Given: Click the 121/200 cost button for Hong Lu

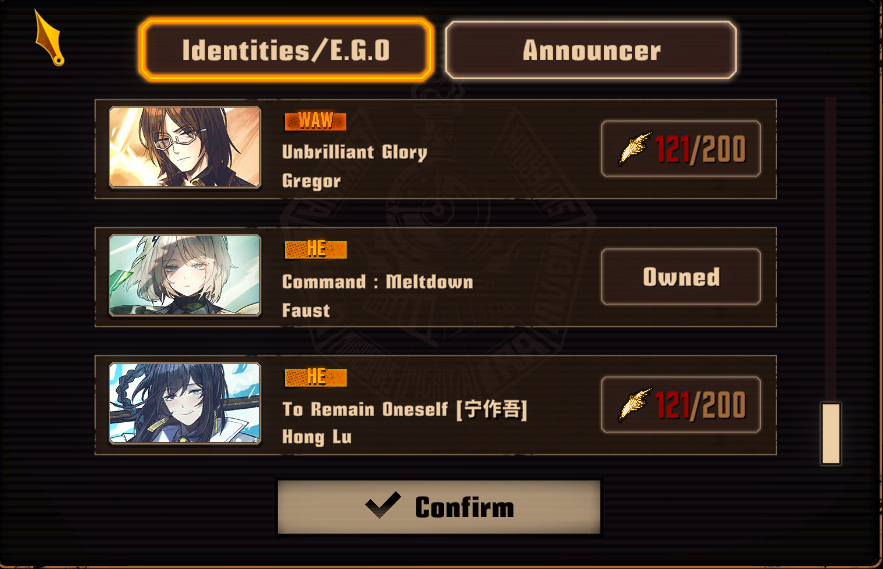Looking at the screenshot, I should 681,404.
